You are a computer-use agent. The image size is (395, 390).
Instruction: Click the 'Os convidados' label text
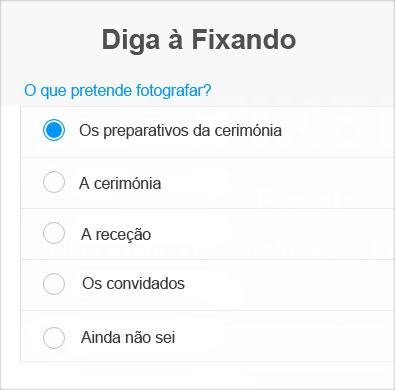pyautogui.click(x=133, y=284)
